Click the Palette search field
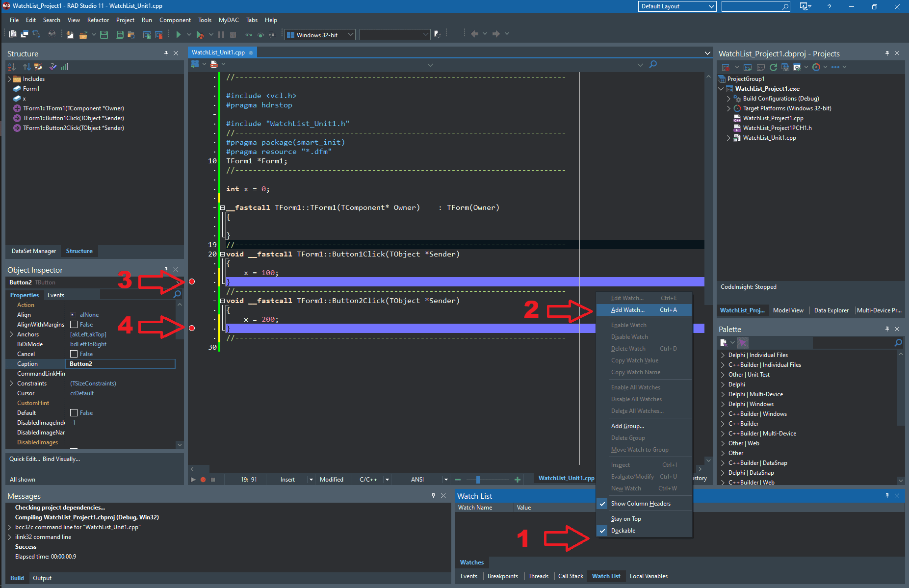The height and width of the screenshot is (588, 909). point(853,342)
